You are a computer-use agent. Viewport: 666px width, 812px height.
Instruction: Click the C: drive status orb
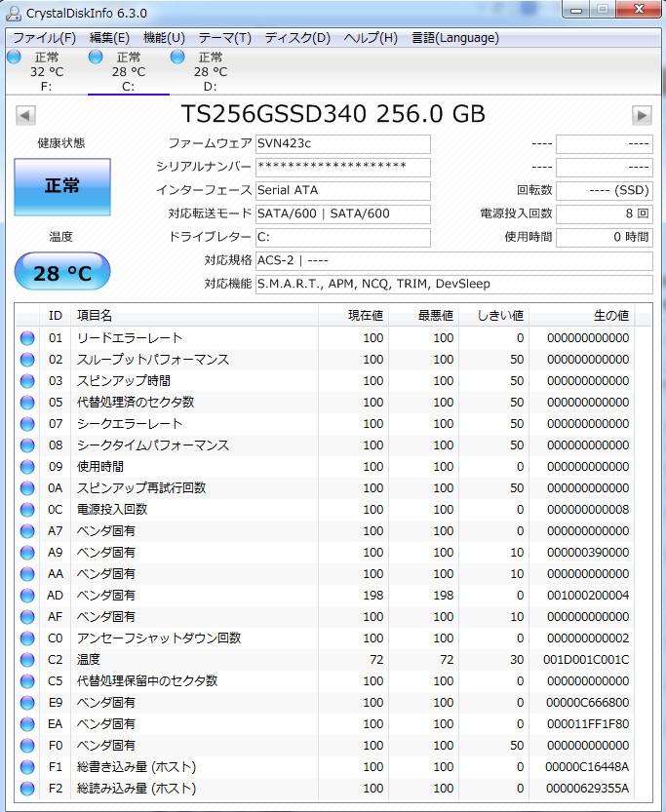96,57
